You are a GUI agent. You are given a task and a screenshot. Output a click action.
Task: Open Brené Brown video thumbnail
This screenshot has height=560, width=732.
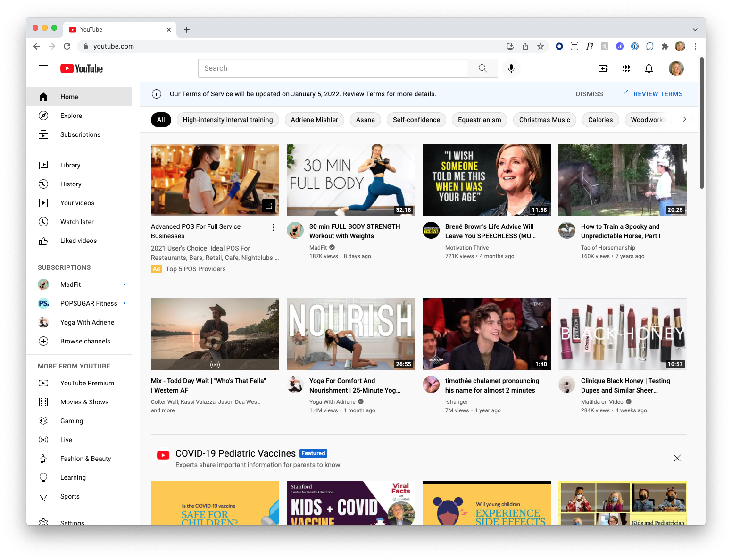[487, 180]
